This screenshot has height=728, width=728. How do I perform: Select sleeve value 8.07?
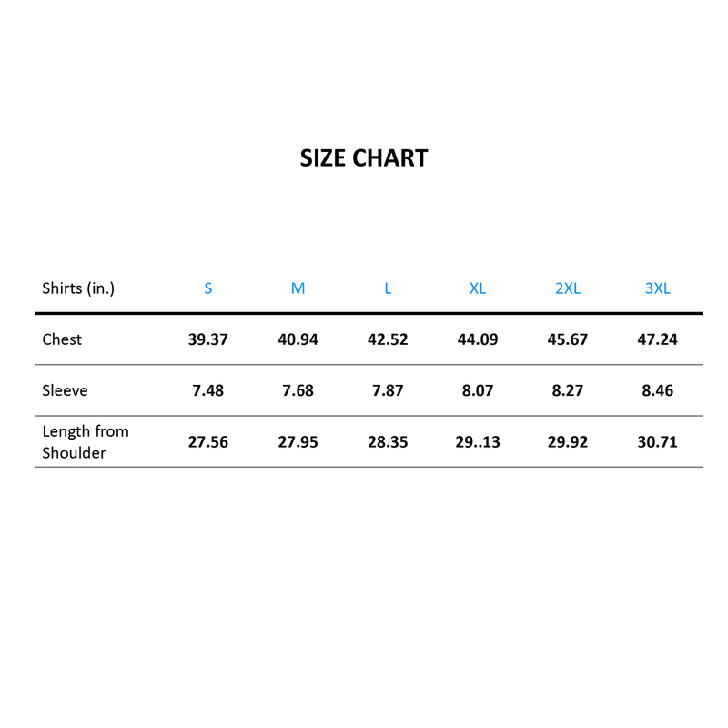[x=478, y=390]
